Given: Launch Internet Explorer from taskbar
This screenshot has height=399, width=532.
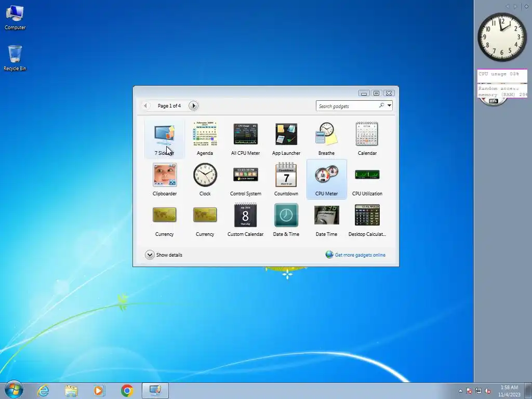Looking at the screenshot, I should pyautogui.click(x=43, y=391).
